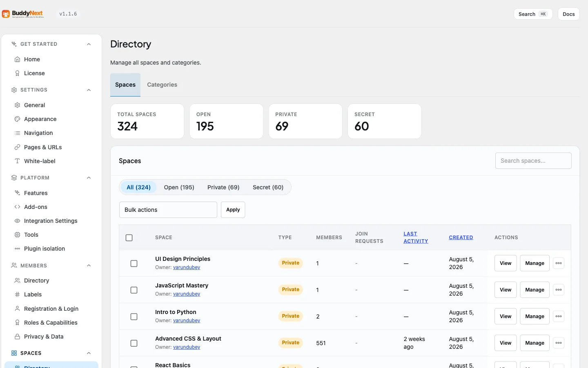The image size is (588, 368).
Task: Collapse the Platform section chevron
Action: pyautogui.click(x=89, y=178)
